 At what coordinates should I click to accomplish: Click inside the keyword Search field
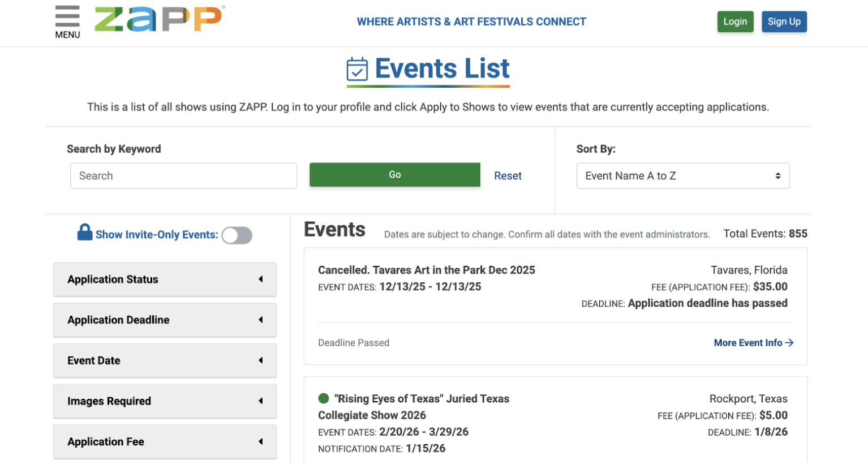(183, 175)
